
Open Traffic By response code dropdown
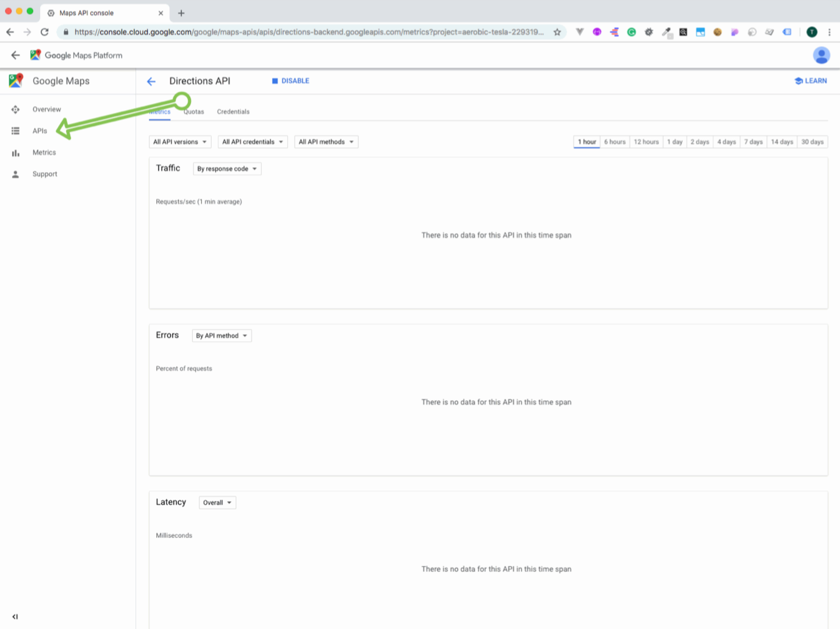click(x=227, y=169)
